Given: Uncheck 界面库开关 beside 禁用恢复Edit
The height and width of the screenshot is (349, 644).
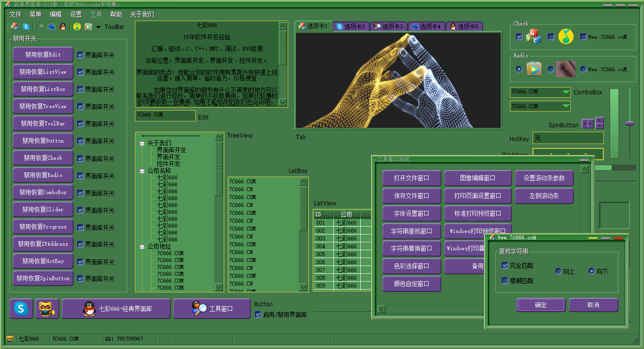Looking at the screenshot, I should (x=80, y=55).
